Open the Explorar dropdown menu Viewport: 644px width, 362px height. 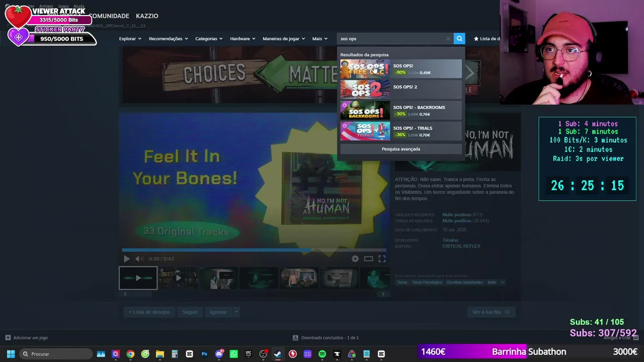pyautogui.click(x=130, y=39)
